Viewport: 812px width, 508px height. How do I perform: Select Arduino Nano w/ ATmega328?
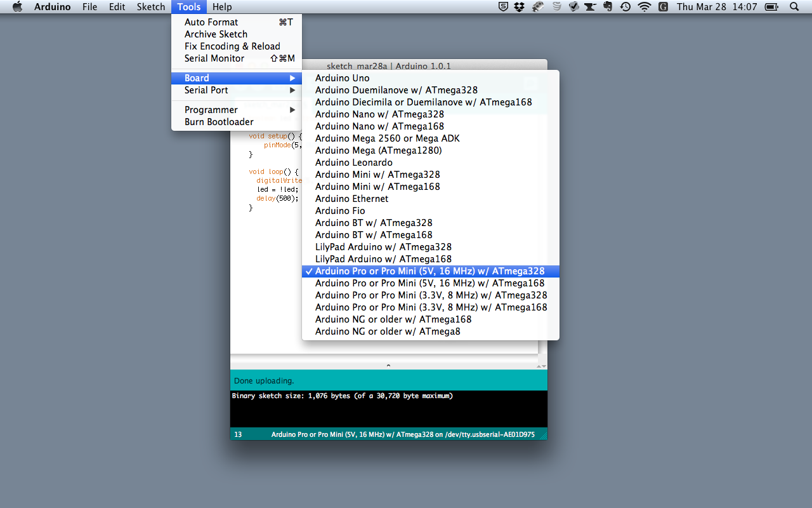tap(431, 114)
